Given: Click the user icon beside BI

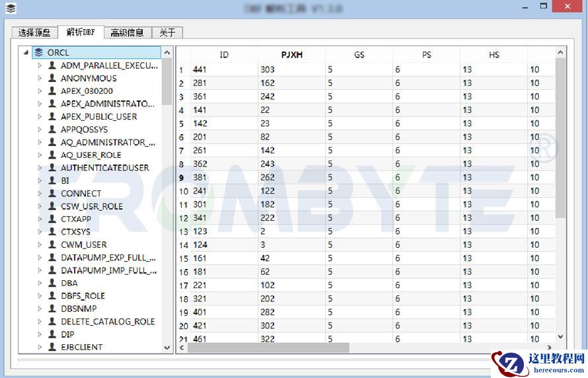Looking at the screenshot, I should click(x=52, y=180).
